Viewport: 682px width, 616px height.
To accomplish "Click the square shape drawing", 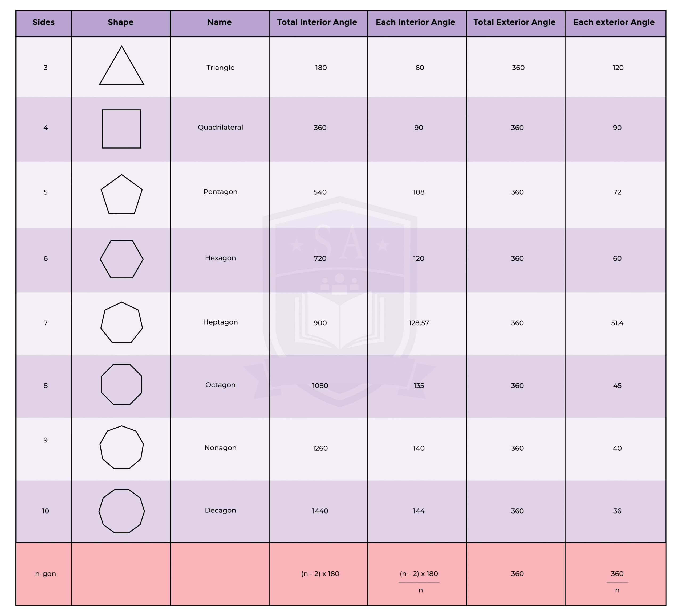I will (x=121, y=129).
